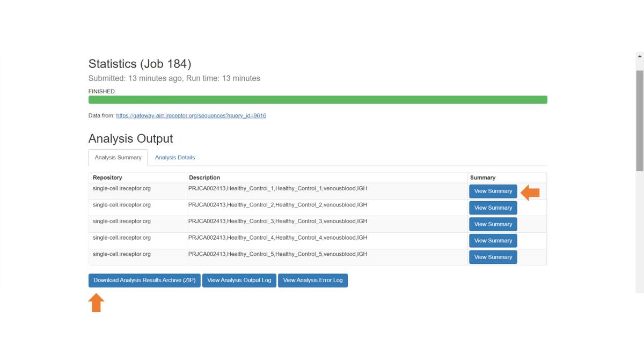Click the Analysis Output heading
The image size is (644, 362).
[130, 138]
